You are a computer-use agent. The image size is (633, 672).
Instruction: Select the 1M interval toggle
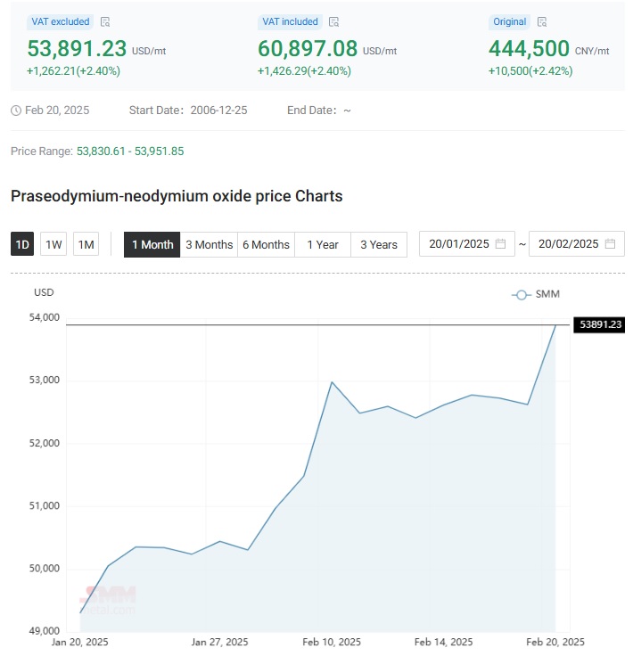[x=86, y=244]
